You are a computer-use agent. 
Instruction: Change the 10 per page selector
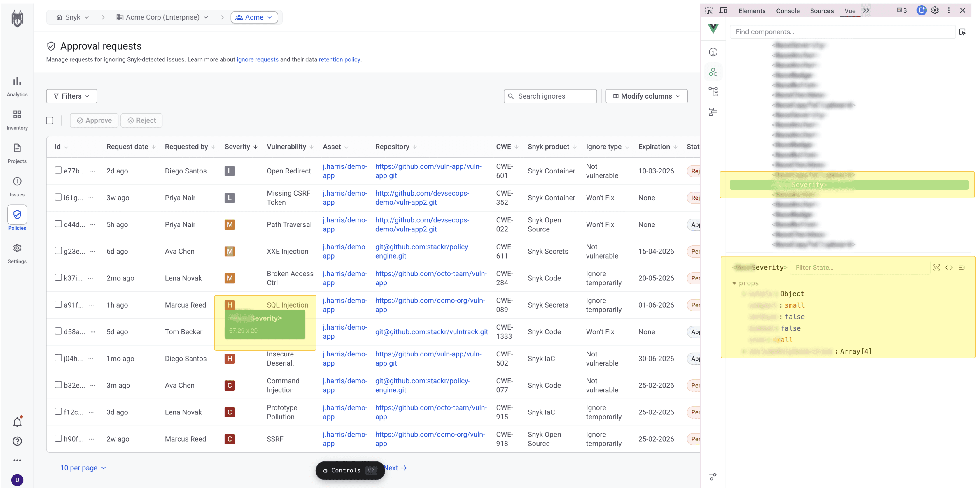click(83, 468)
